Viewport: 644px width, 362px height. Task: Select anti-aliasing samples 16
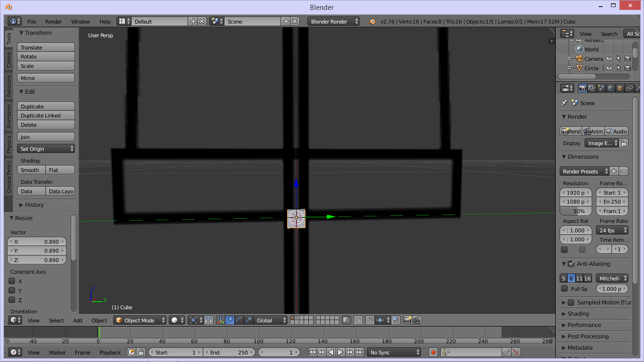click(x=587, y=278)
